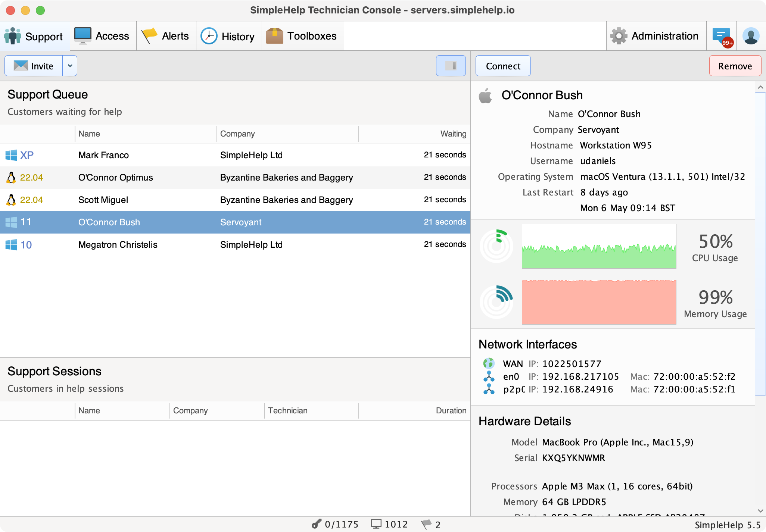Open the Alerts tab
Screen dimensions: 766x532
coord(166,36)
